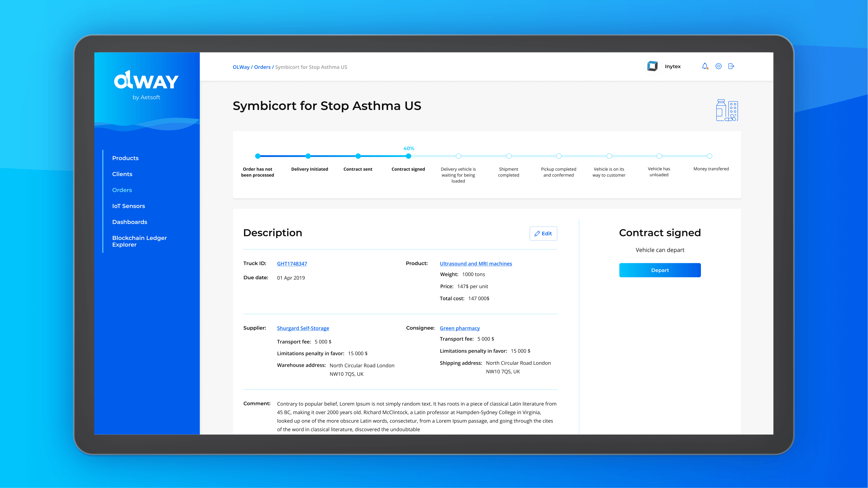
Task: Click the notification bell icon
Action: pyautogui.click(x=705, y=66)
